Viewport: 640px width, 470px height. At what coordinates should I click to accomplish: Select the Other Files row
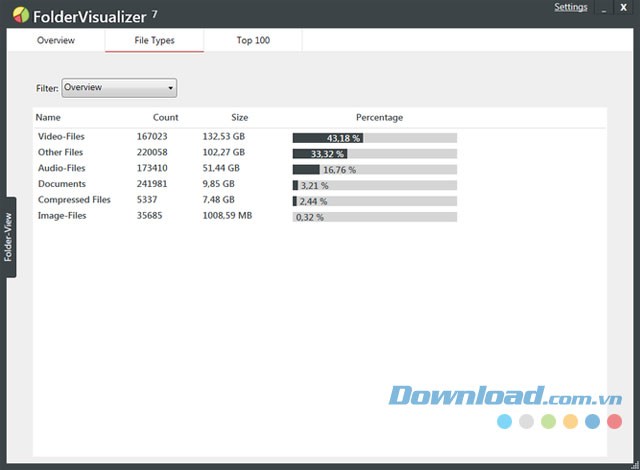60,153
